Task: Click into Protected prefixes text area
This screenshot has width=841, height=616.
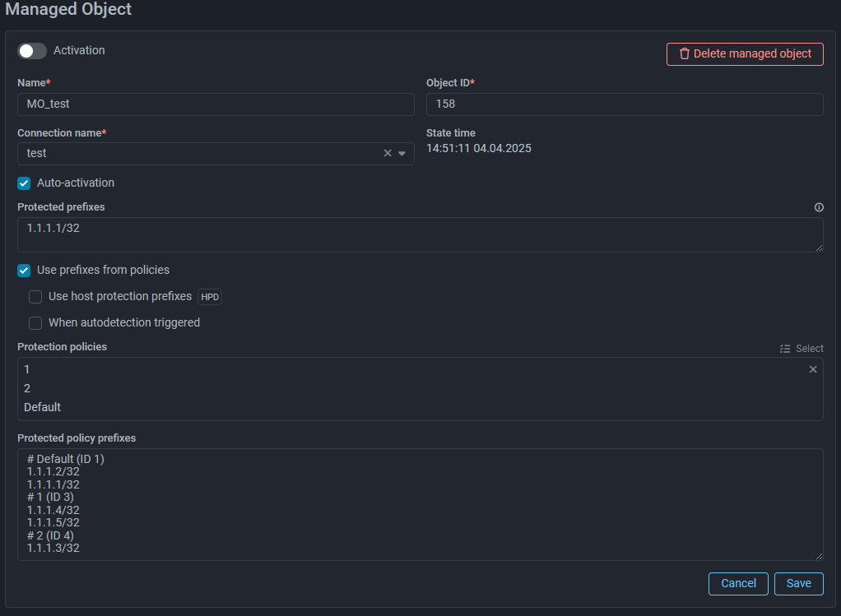Action: click(420, 235)
